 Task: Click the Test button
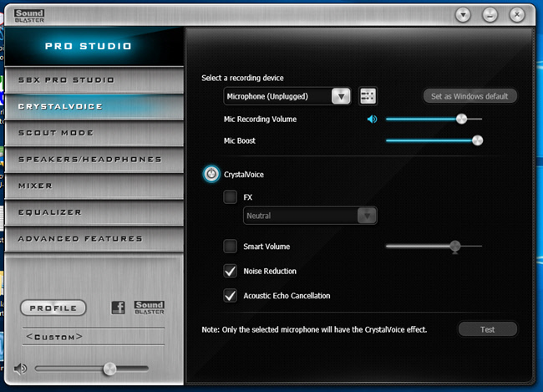point(487,329)
